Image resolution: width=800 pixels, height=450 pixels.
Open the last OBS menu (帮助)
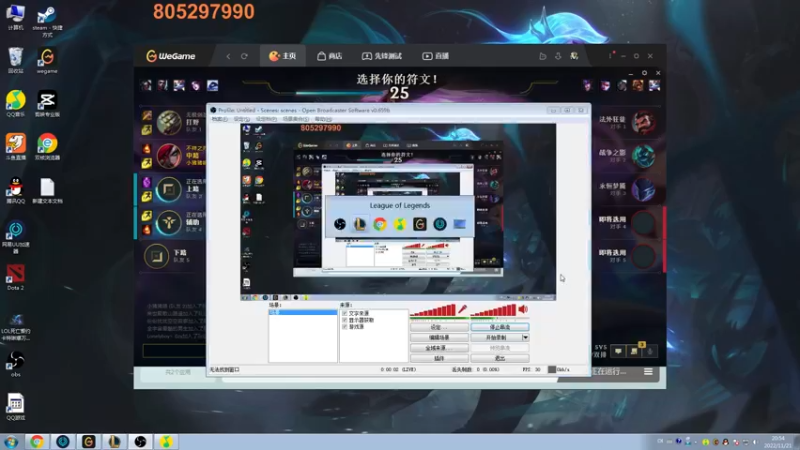[x=323, y=119]
